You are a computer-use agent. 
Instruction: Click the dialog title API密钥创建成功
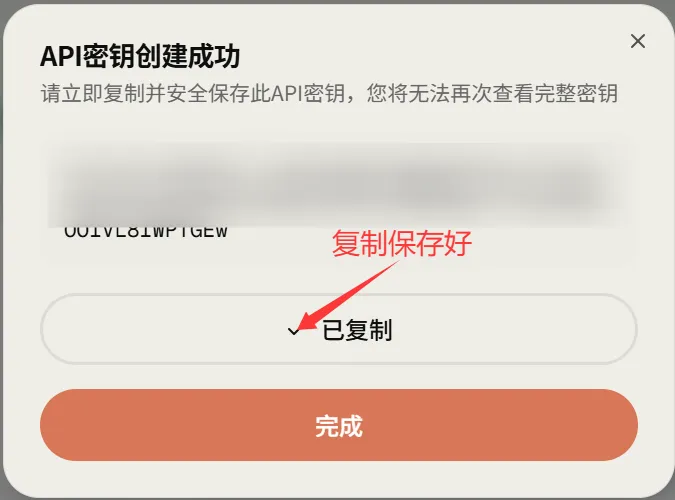(140, 56)
